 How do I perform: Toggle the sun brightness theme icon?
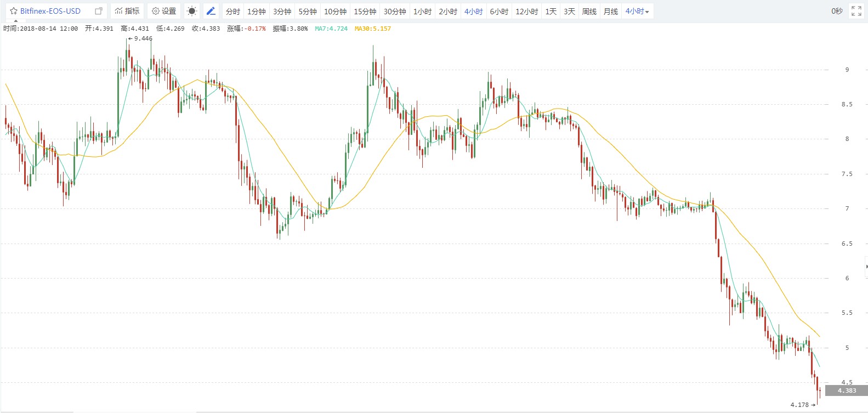click(191, 11)
